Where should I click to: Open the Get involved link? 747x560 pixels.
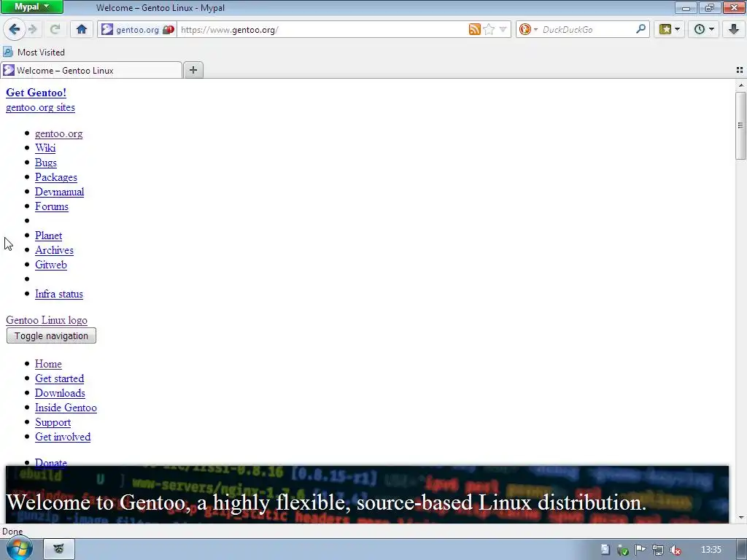tap(63, 437)
